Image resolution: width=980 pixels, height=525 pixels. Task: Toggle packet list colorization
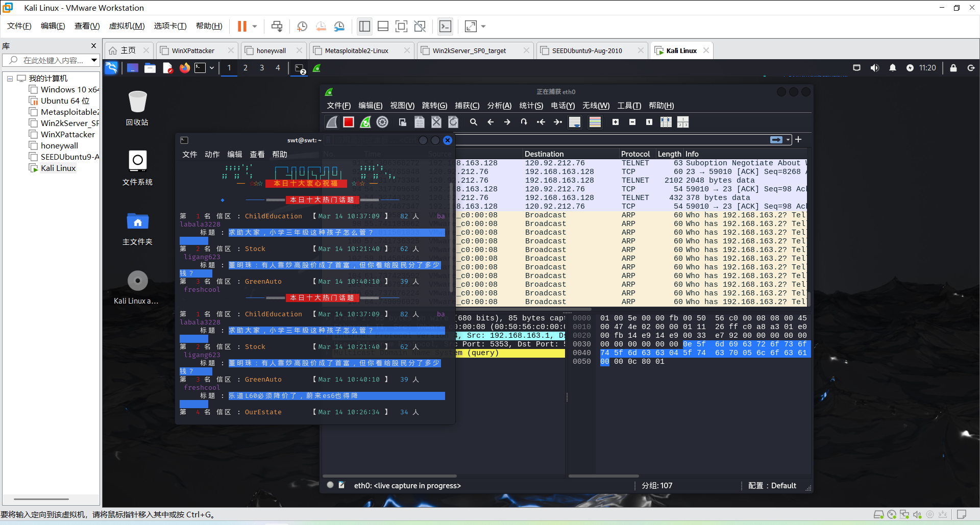click(x=595, y=122)
